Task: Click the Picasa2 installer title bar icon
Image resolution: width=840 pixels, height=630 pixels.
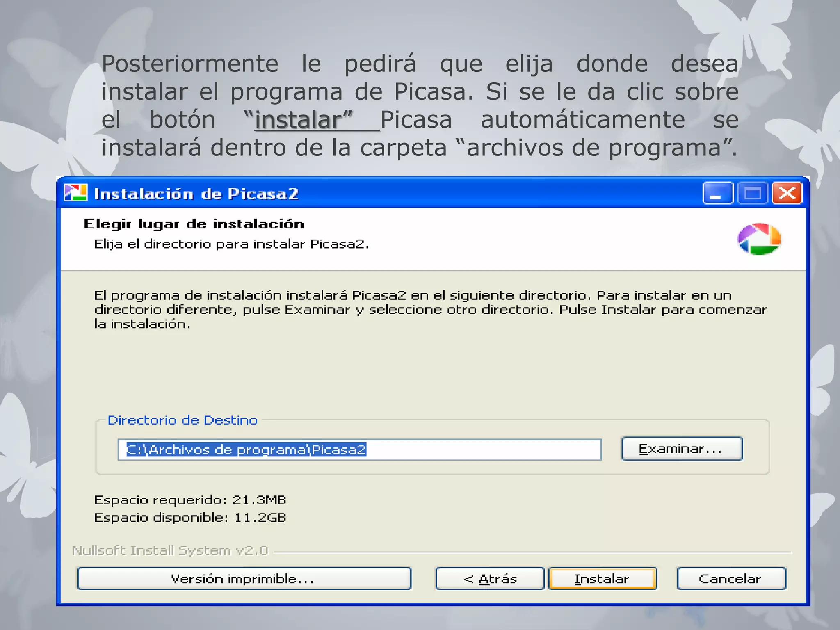Action: (76, 193)
